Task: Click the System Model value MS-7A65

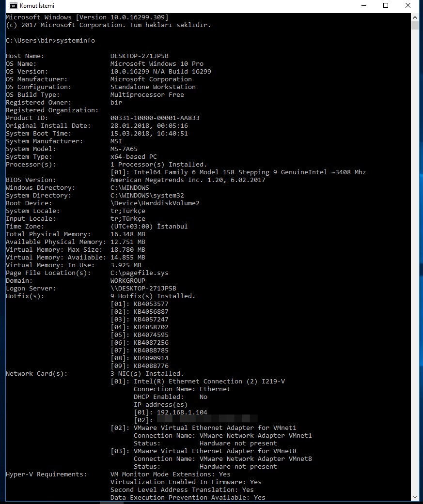Action: [x=124, y=149]
